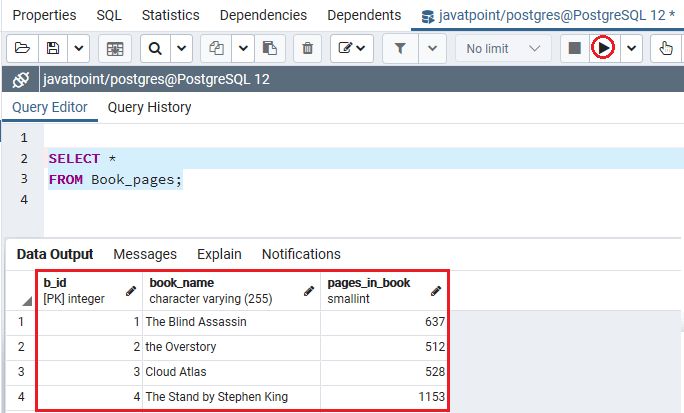Screen dimensions: 684x413
Task: Click the SELECT keyword in editor
Action: [x=74, y=159]
